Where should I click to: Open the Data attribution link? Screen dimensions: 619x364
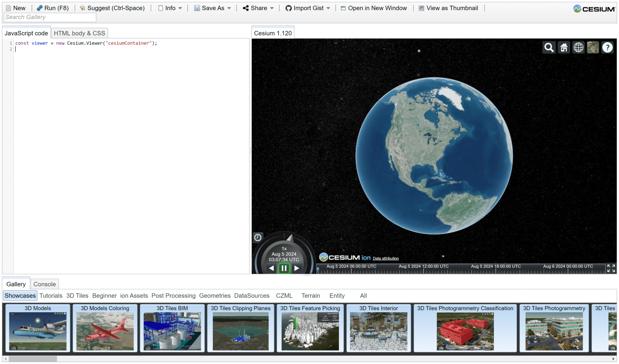pos(386,258)
